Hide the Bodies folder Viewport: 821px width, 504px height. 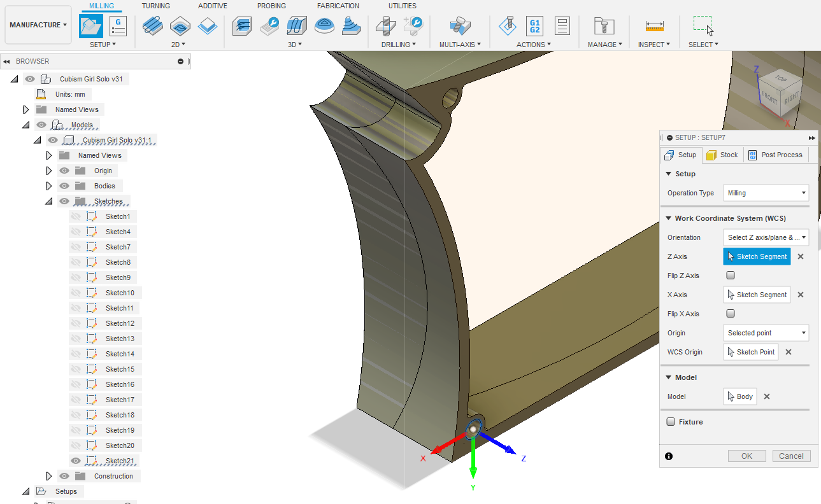click(64, 186)
